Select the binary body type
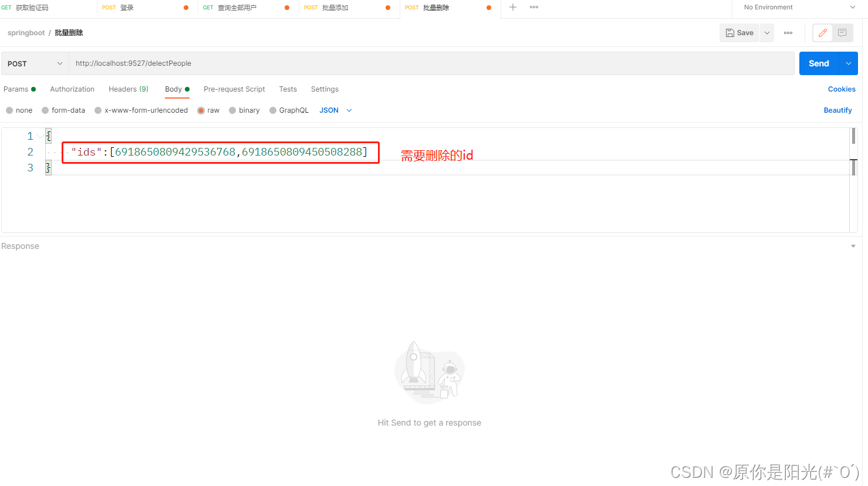This screenshot has width=868, height=486. click(x=244, y=110)
